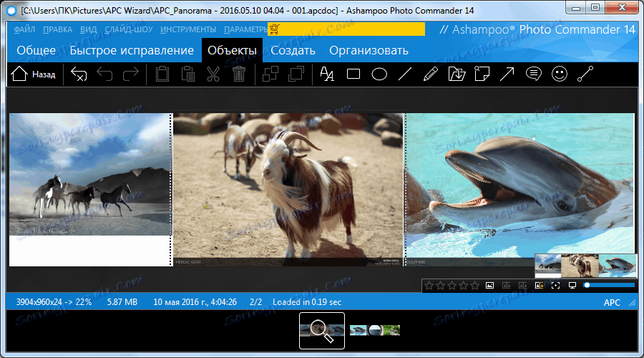Click the 2/2 image counter text
The height and width of the screenshot is (358, 644).
[255, 302]
